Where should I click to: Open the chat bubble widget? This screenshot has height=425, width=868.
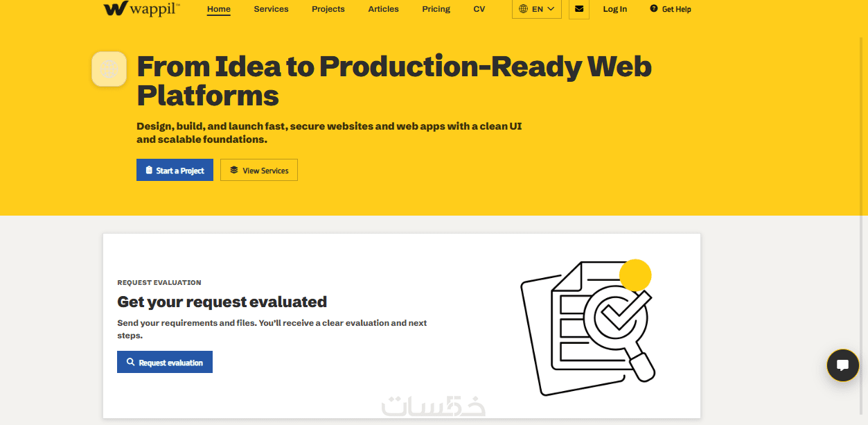[843, 365]
